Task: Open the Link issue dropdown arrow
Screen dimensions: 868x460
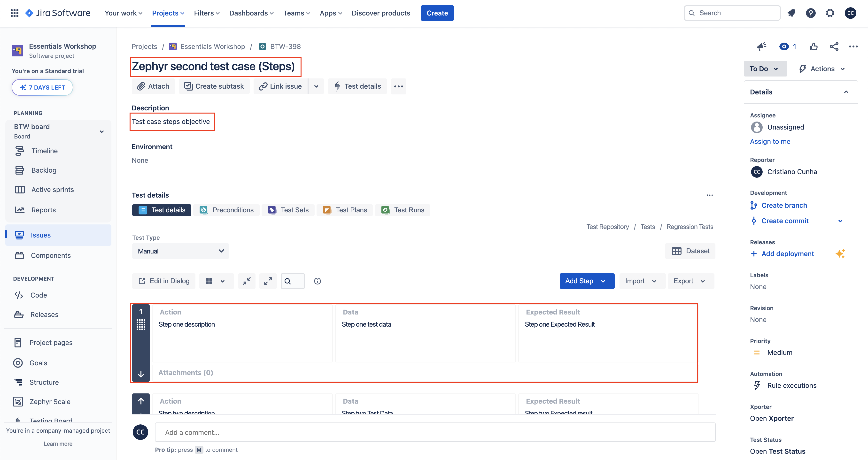Action: tap(316, 86)
